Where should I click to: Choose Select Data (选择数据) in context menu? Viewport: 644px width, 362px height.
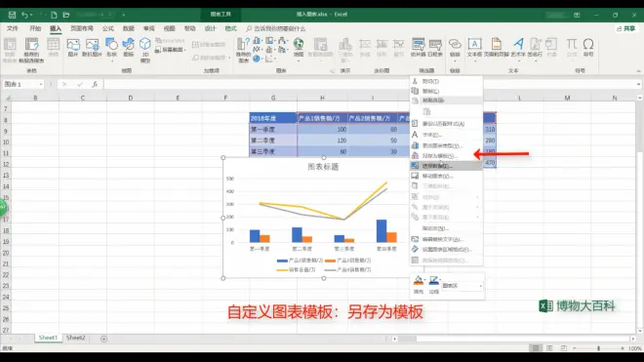click(x=446, y=166)
